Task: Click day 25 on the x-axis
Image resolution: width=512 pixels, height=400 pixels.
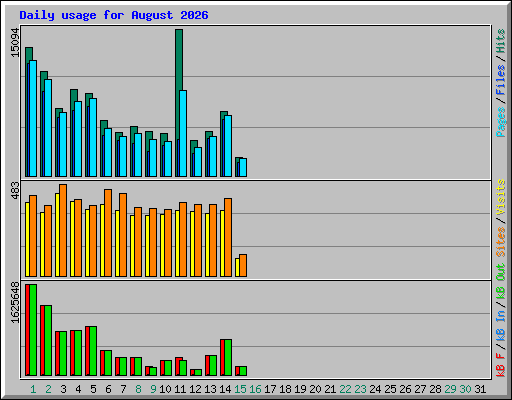Action: 390,389
